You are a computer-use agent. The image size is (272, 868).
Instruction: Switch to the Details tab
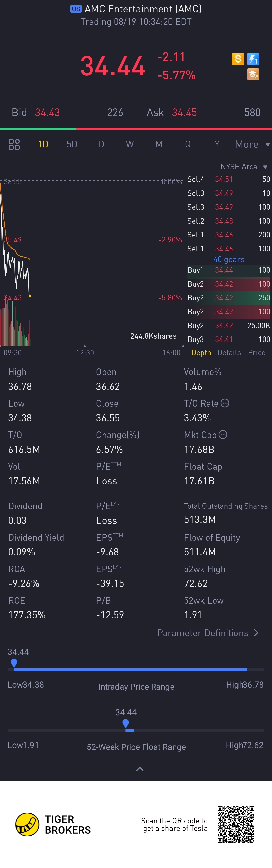[229, 352]
